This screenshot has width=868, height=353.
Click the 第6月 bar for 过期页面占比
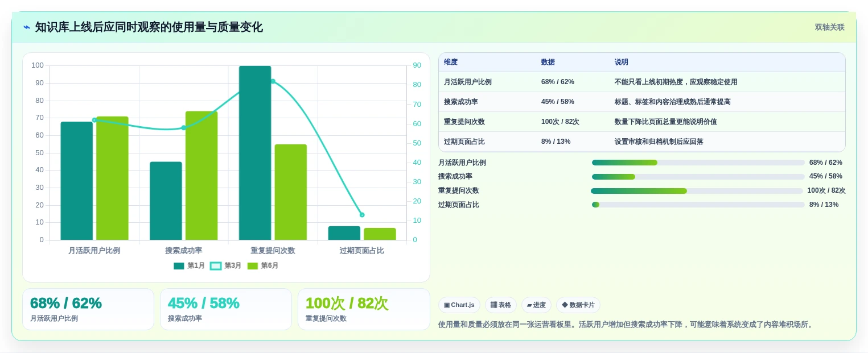[380, 234]
